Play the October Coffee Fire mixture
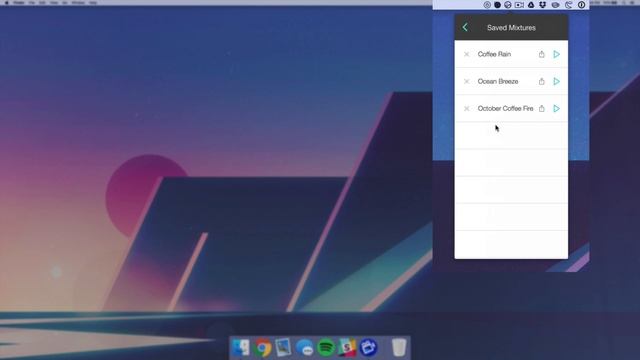640x360 pixels. click(556, 109)
